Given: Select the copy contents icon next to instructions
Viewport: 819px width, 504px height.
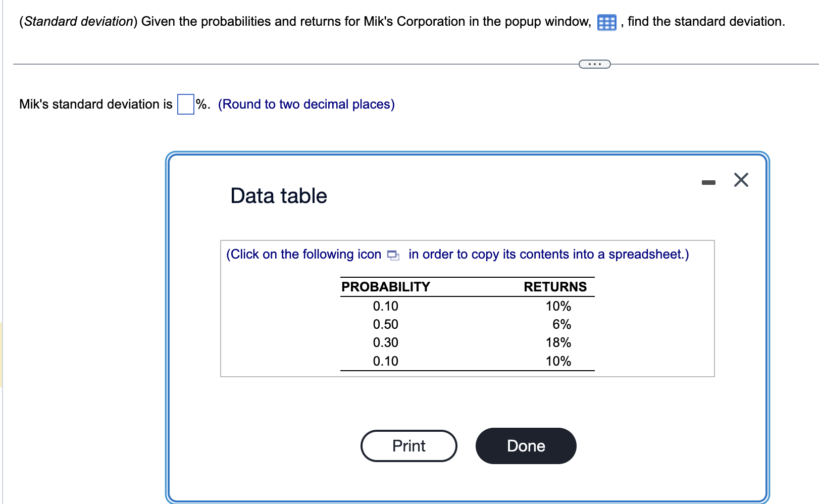Looking at the screenshot, I should (x=392, y=256).
